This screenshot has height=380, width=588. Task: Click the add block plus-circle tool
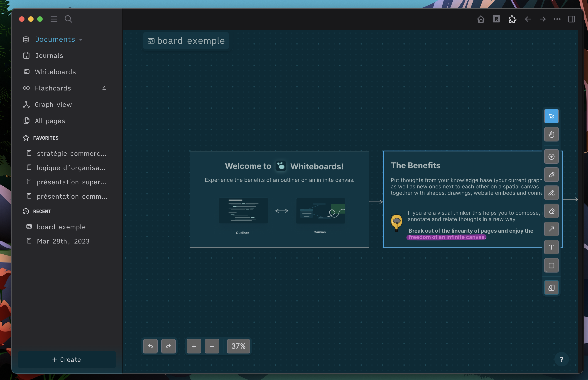click(551, 156)
